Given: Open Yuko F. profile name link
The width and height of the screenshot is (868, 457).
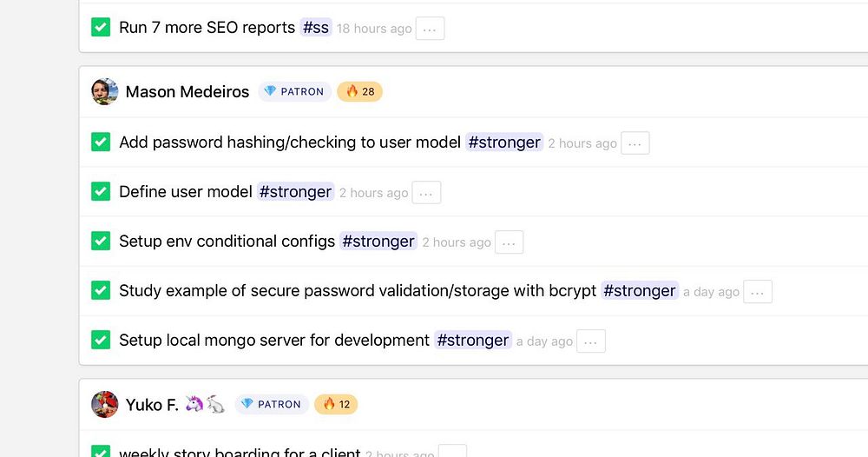Looking at the screenshot, I should click(152, 404).
